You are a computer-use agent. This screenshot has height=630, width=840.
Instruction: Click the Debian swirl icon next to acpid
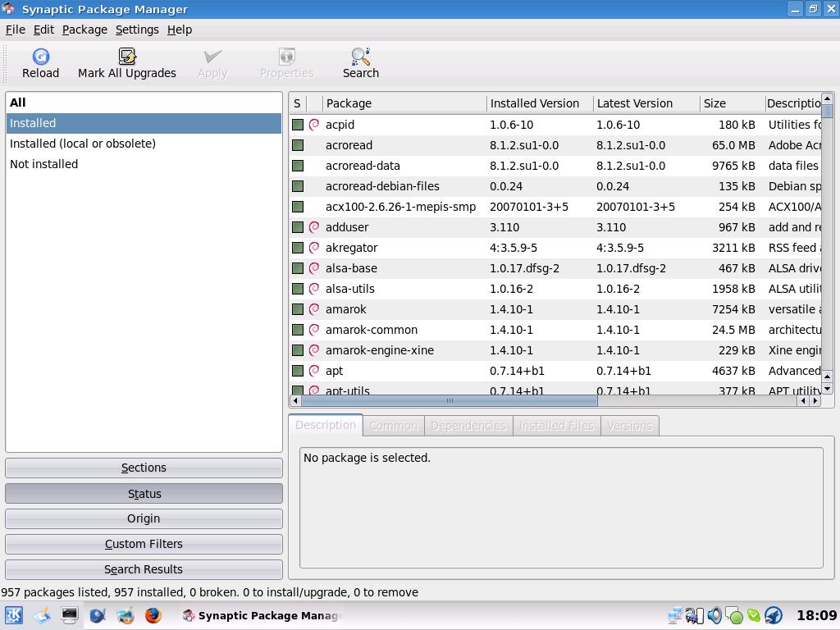[x=314, y=125]
